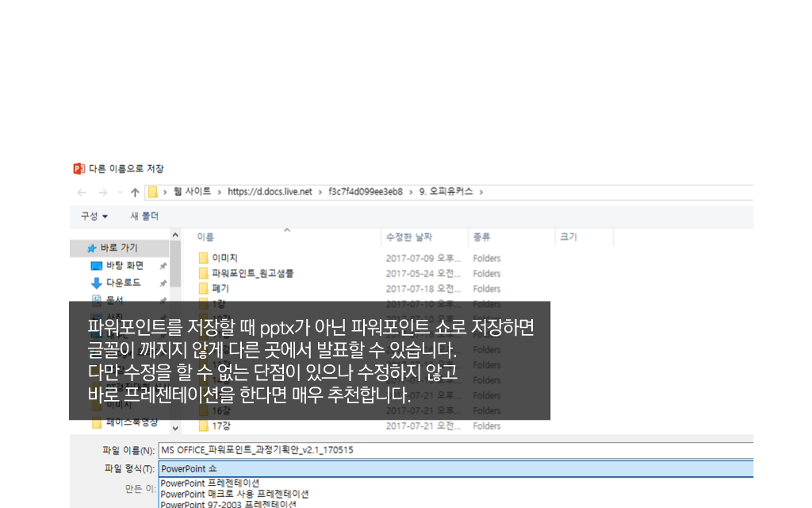Choose PowerPoint 97-2003 프레젠테이션 format
812x508 pixels.
(x=228, y=504)
